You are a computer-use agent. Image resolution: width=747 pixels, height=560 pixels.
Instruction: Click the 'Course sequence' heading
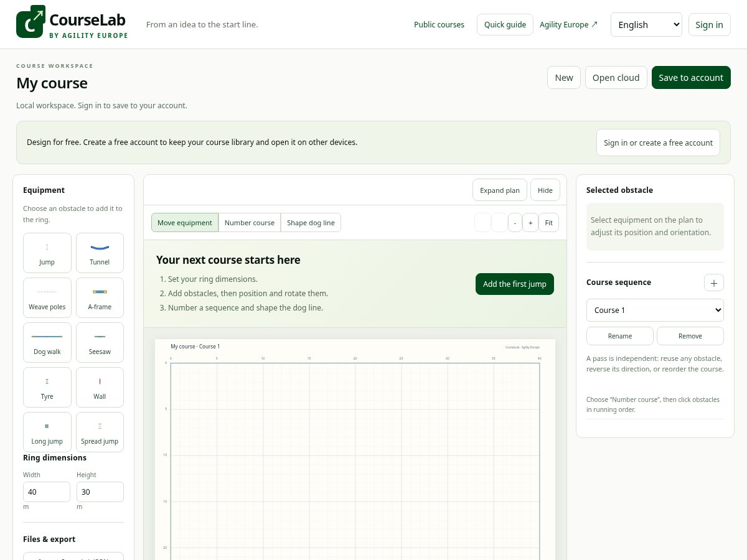(x=619, y=282)
